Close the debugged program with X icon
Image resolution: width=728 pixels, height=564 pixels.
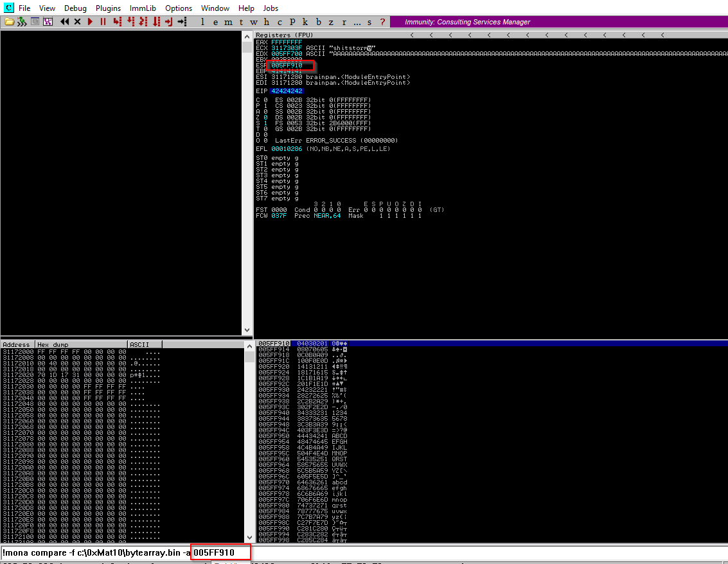[77, 22]
